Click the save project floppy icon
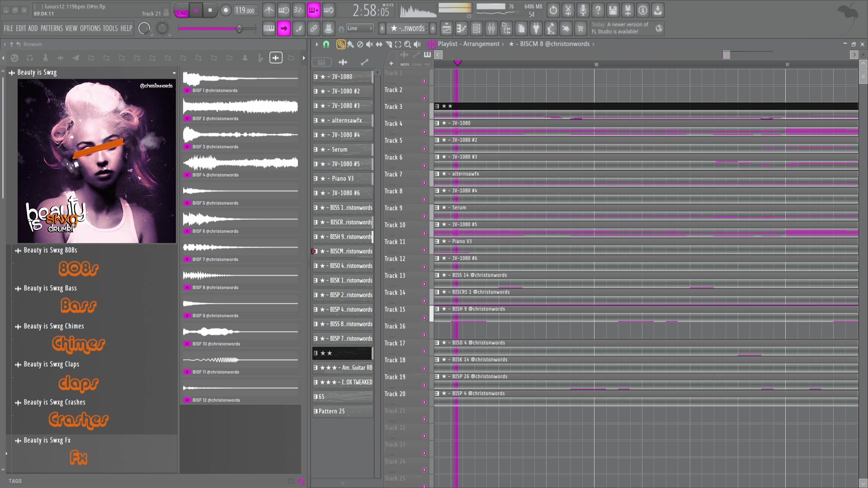Image resolution: width=868 pixels, height=488 pixels. click(x=613, y=10)
